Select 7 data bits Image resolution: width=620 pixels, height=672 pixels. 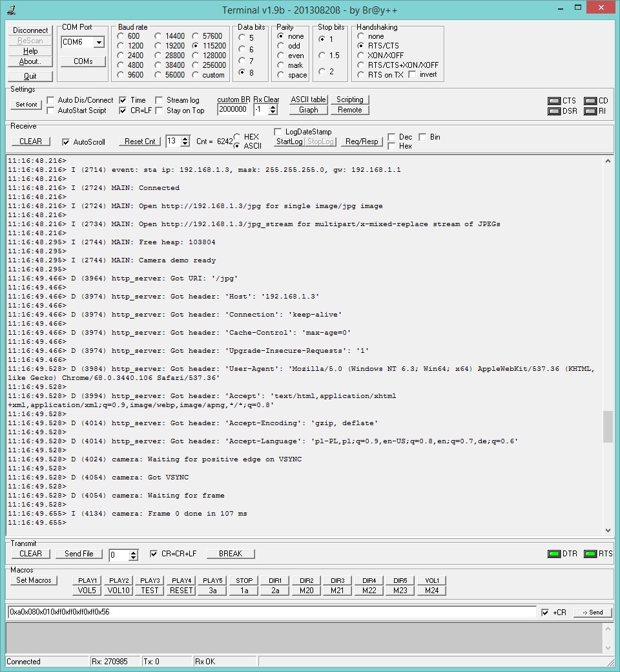[x=242, y=61]
